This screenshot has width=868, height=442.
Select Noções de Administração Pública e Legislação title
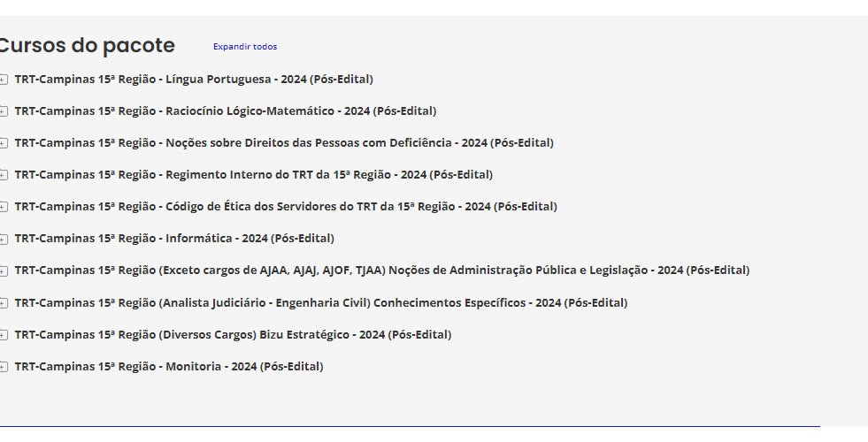tap(382, 271)
